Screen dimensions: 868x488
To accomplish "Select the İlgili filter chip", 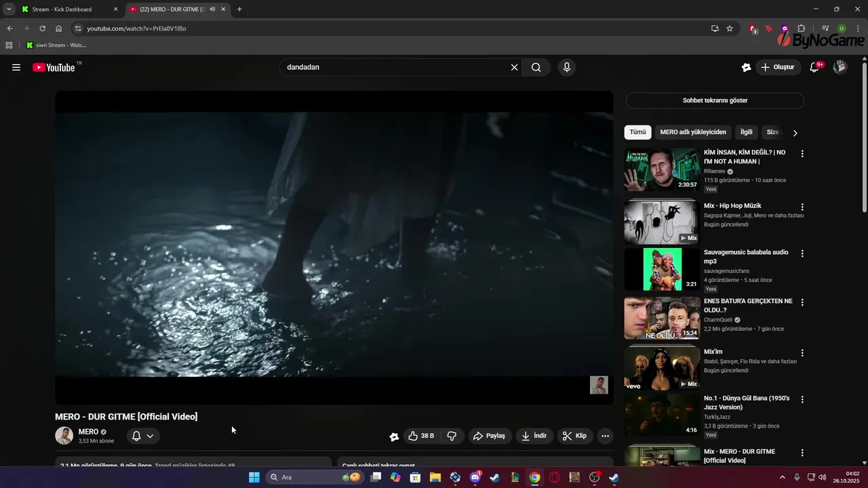I will click(x=746, y=132).
